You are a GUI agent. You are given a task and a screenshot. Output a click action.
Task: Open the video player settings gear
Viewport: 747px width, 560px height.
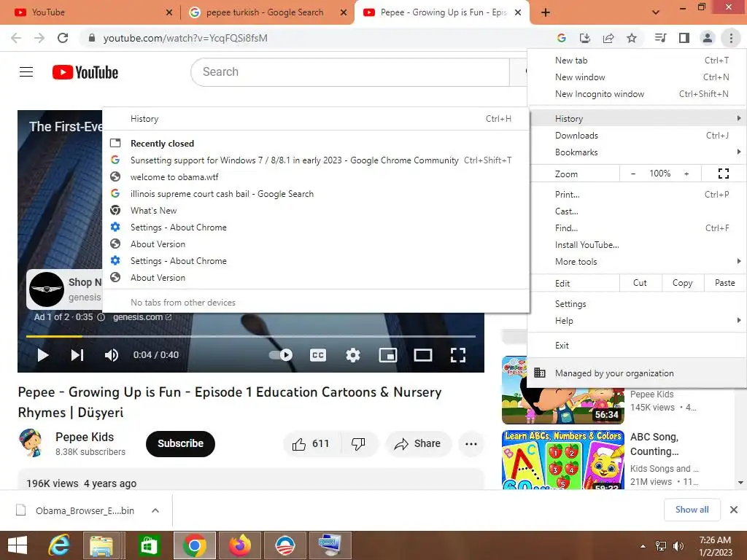click(353, 355)
